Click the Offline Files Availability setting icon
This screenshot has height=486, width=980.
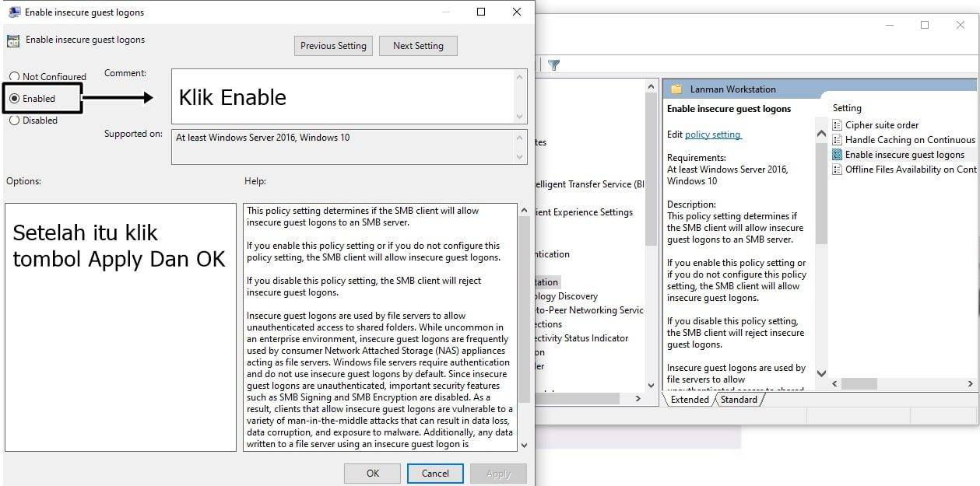tap(838, 170)
